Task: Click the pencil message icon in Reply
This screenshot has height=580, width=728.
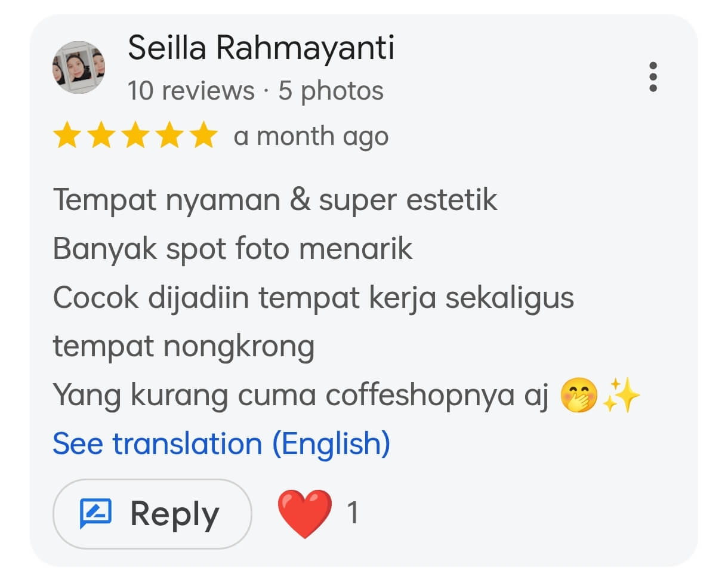Action: pyautogui.click(x=95, y=514)
